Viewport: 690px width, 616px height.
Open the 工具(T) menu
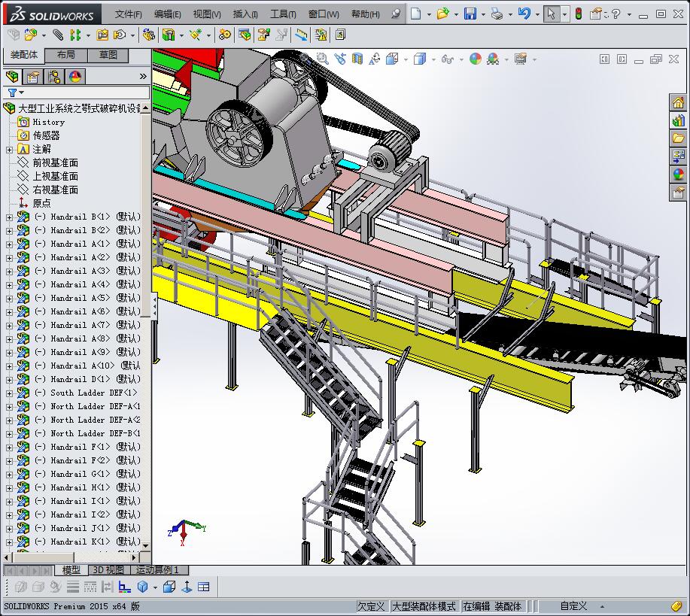pos(283,14)
